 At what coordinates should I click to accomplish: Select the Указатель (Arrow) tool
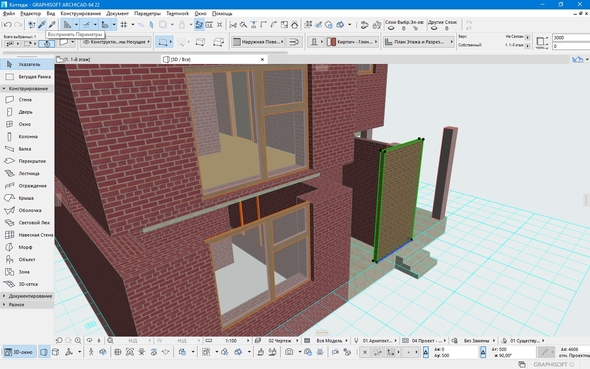pyautogui.click(x=27, y=64)
